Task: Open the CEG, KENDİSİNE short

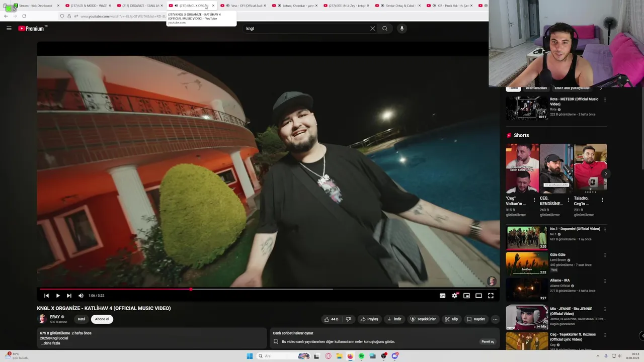Action: 556,167
